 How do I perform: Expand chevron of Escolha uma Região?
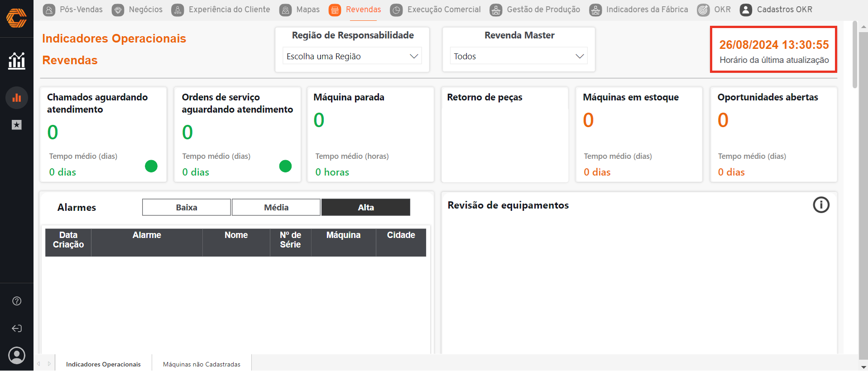click(x=413, y=56)
